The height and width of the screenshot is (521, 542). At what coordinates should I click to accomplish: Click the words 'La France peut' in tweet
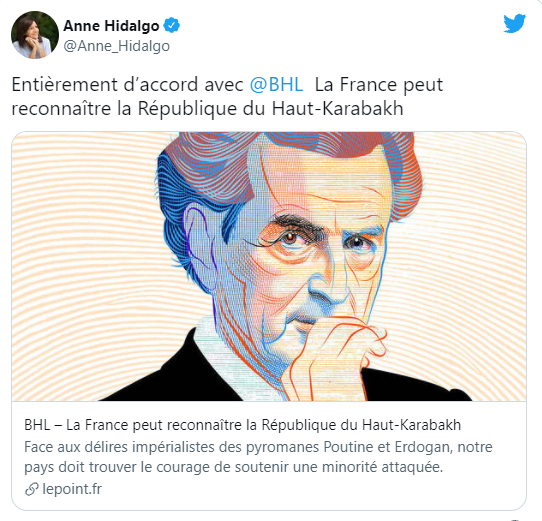pyautogui.click(x=379, y=85)
